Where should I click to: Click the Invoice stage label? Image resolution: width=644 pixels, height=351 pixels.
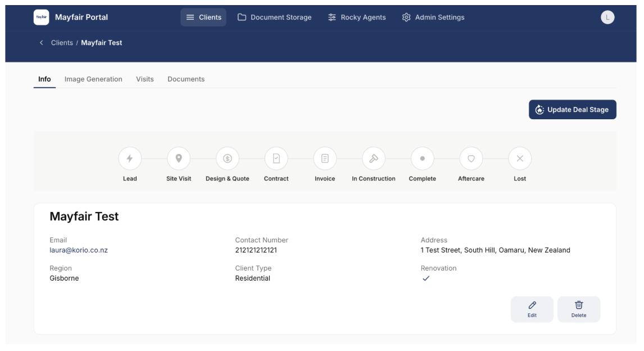325,178
